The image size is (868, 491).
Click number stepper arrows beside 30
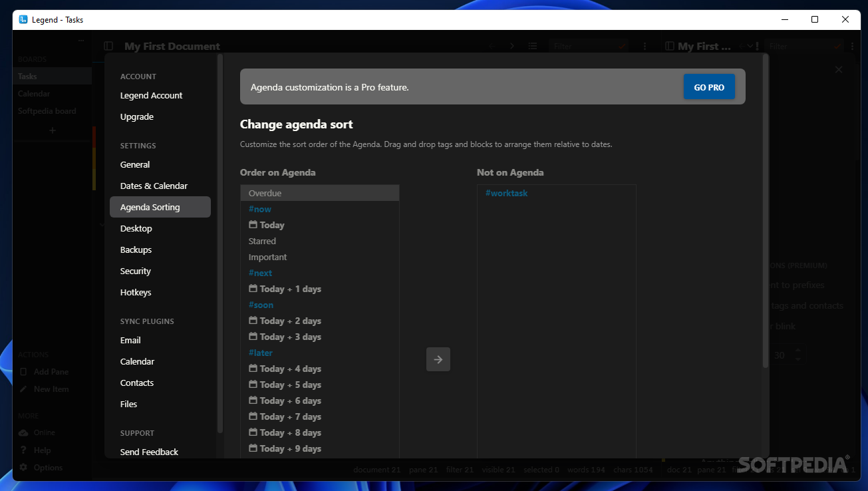tap(797, 355)
